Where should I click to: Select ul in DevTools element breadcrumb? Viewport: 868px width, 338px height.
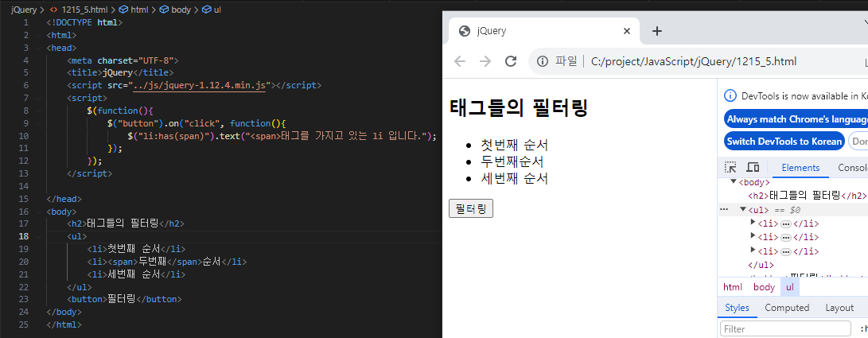(x=790, y=287)
